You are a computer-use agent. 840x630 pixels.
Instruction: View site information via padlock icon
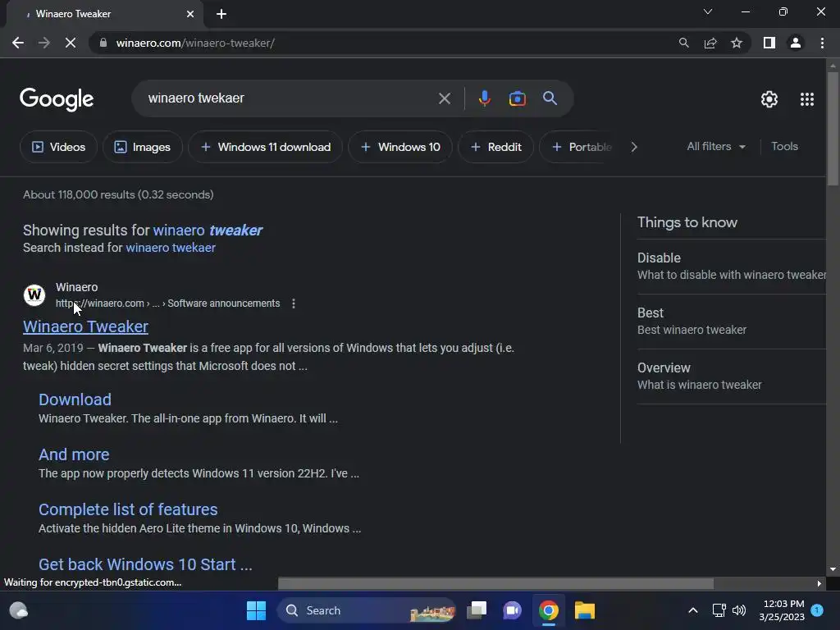coord(103,43)
